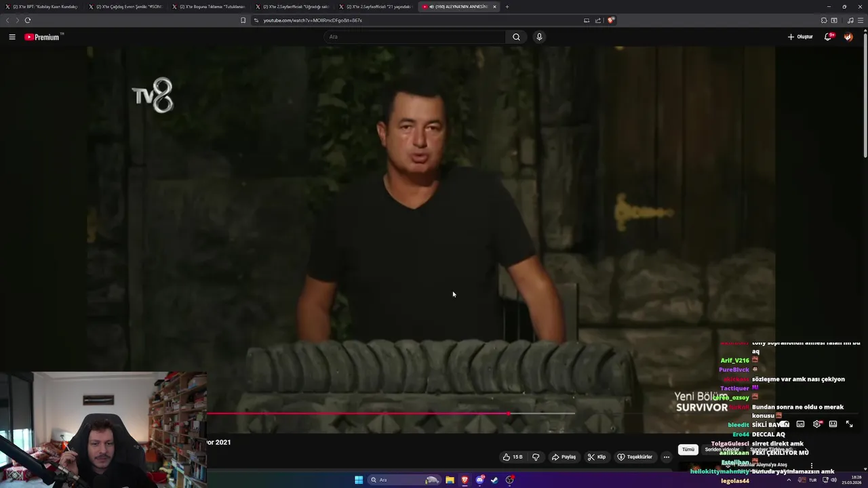Create a clip with Klip button

597,457
